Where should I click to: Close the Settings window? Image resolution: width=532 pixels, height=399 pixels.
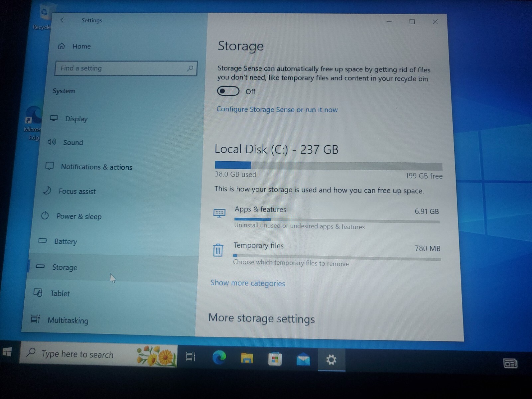(435, 22)
